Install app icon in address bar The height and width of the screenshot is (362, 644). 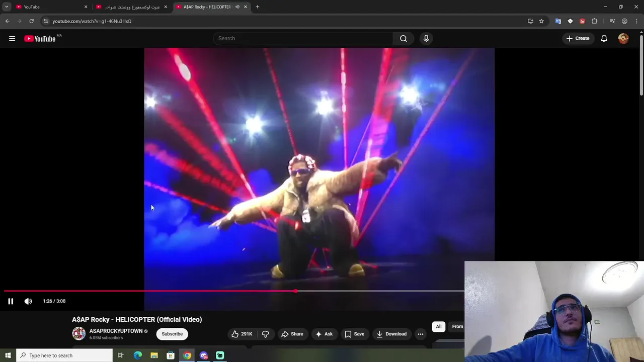coord(530,21)
